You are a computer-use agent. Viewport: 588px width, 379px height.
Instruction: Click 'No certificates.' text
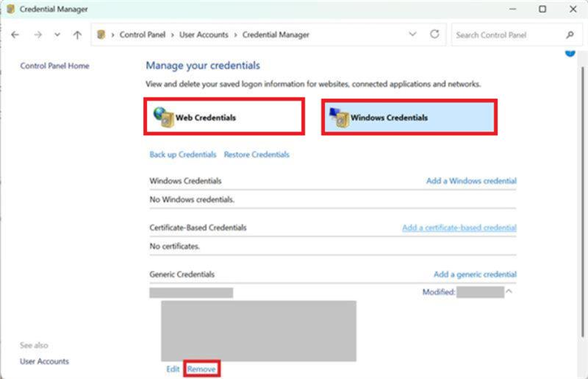tap(175, 247)
